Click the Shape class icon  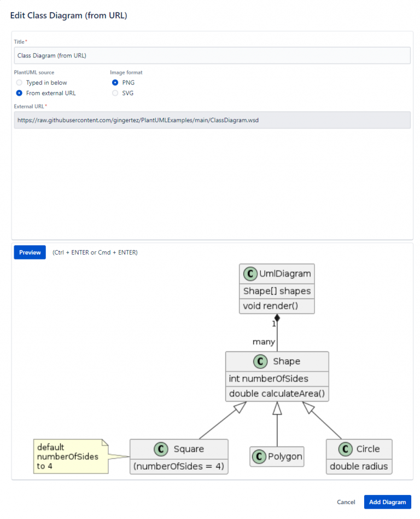pos(261,361)
